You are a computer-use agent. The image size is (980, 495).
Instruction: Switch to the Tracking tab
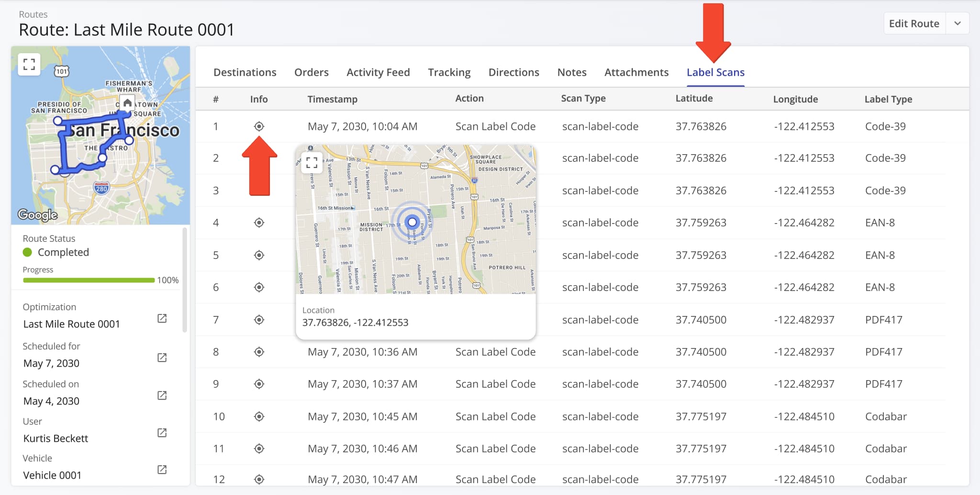point(449,72)
